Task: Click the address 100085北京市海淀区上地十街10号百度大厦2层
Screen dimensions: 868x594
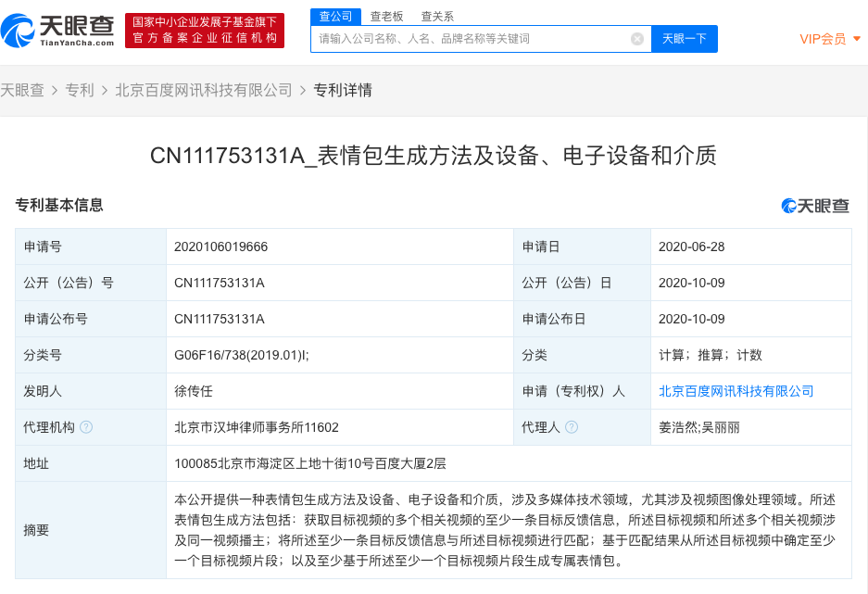Action: tap(310, 463)
